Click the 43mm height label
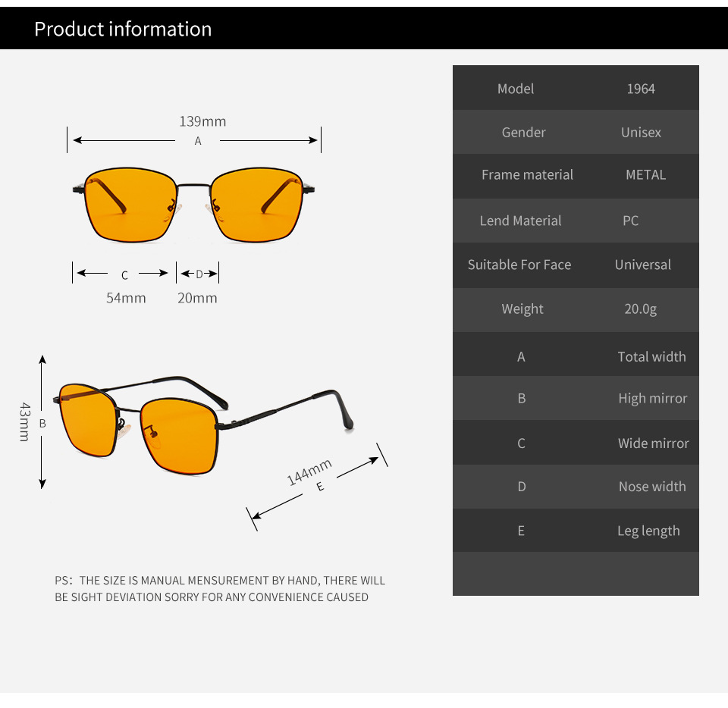The width and height of the screenshot is (728, 708). pos(25,422)
